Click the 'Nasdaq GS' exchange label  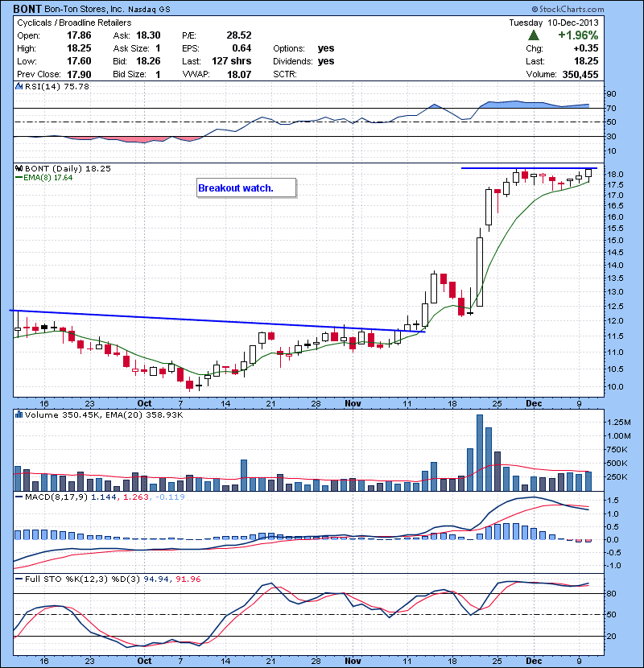click(x=149, y=10)
